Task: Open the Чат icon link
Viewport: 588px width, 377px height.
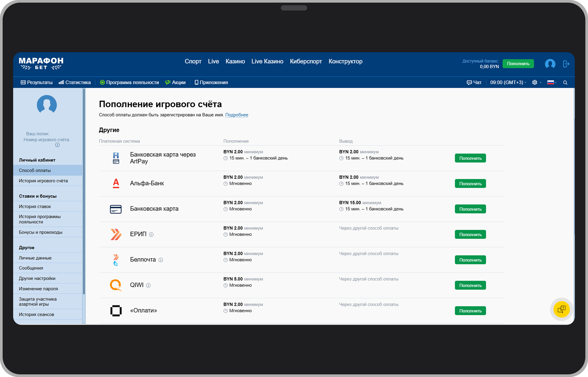Action: [x=474, y=82]
